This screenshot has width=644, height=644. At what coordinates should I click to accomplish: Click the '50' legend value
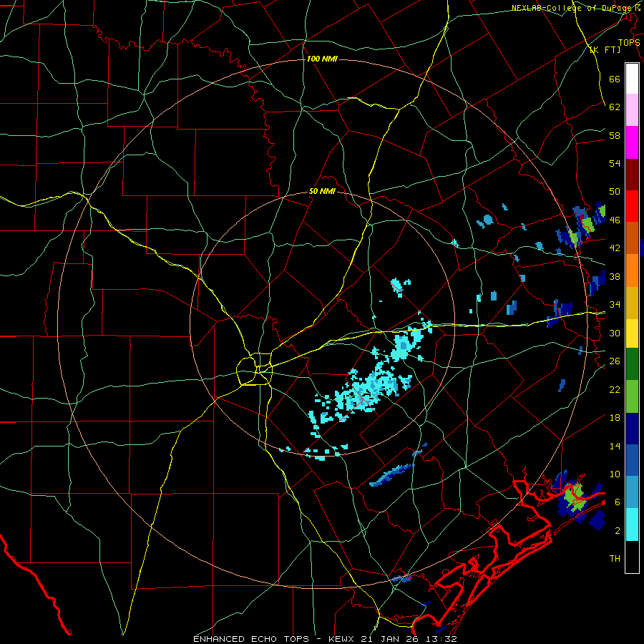click(x=615, y=192)
